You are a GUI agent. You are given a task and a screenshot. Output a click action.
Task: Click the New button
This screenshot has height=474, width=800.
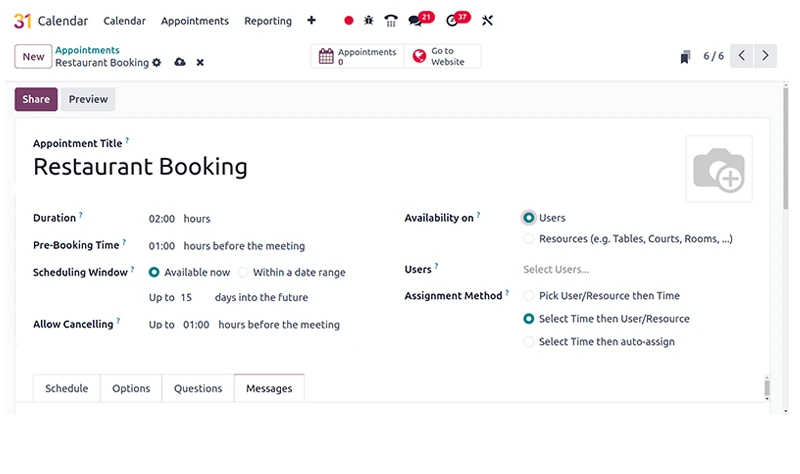(x=33, y=56)
